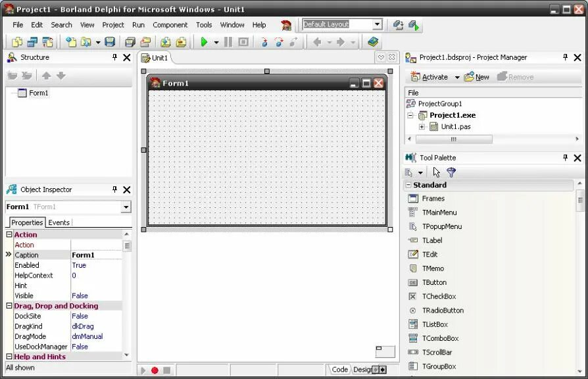Select TMainMenu in Tool Palette
The image size is (588, 379).
[x=439, y=213]
